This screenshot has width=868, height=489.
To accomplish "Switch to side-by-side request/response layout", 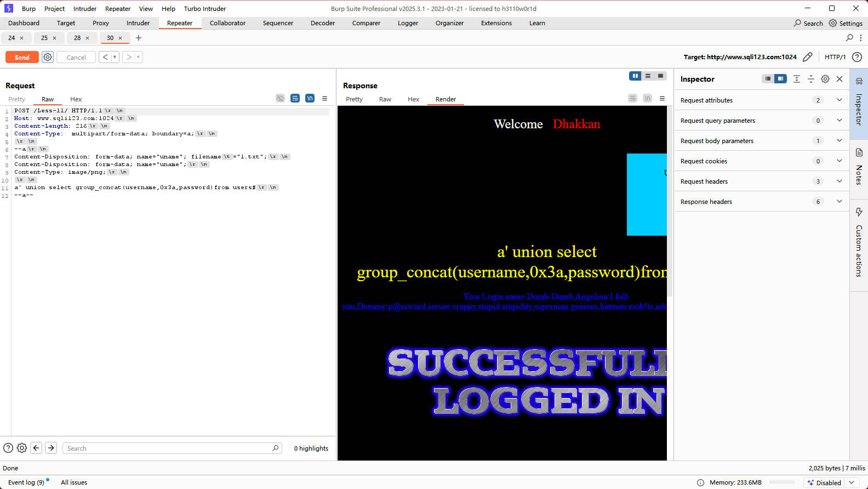I will [635, 76].
